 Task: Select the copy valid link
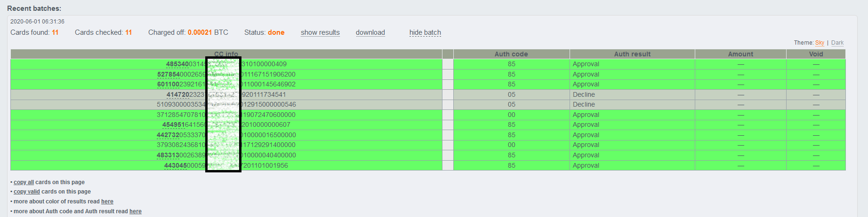[27, 192]
